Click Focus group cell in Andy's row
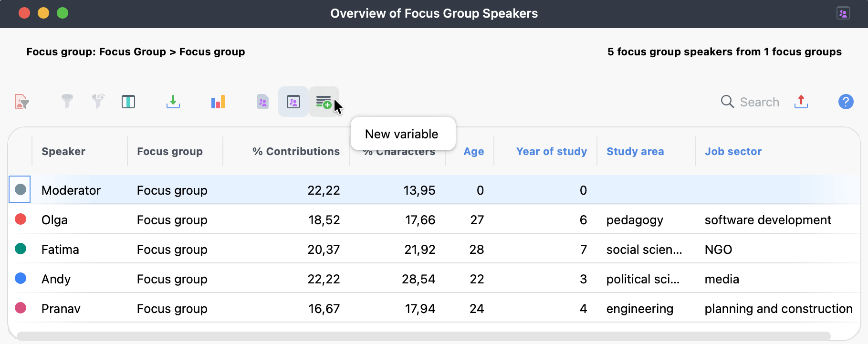The width and height of the screenshot is (868, 344). [172, 279]
